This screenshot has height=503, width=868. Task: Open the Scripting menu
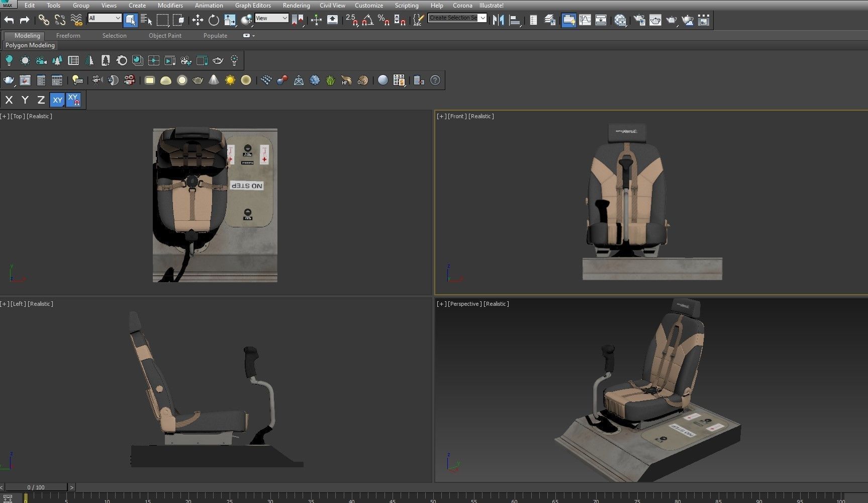407,6
